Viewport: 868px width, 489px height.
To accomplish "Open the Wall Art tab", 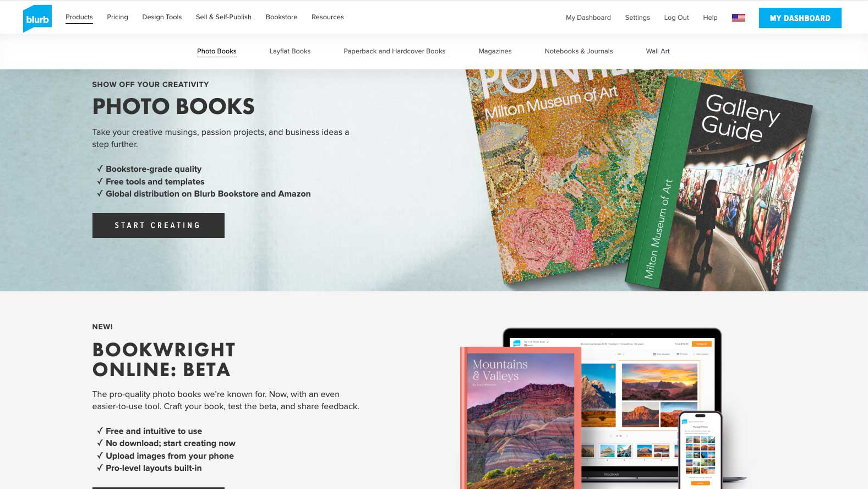I will (658, 51).
